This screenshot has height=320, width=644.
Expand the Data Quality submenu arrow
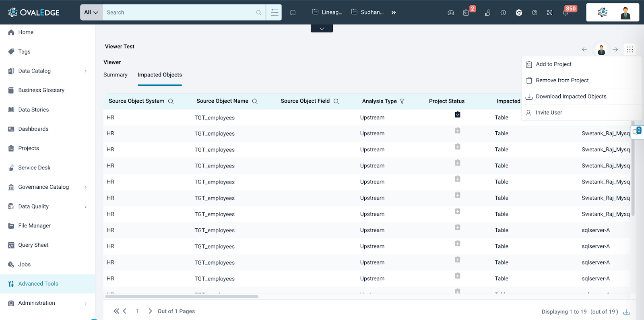pyautogui.click(x=85, y=206)
